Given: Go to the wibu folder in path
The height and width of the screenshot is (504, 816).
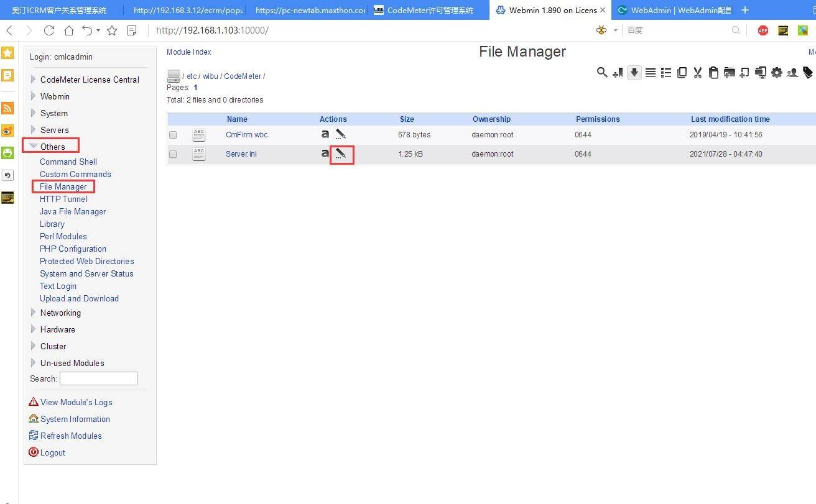Looking at the screenshot, I should (x=210, y=76).
